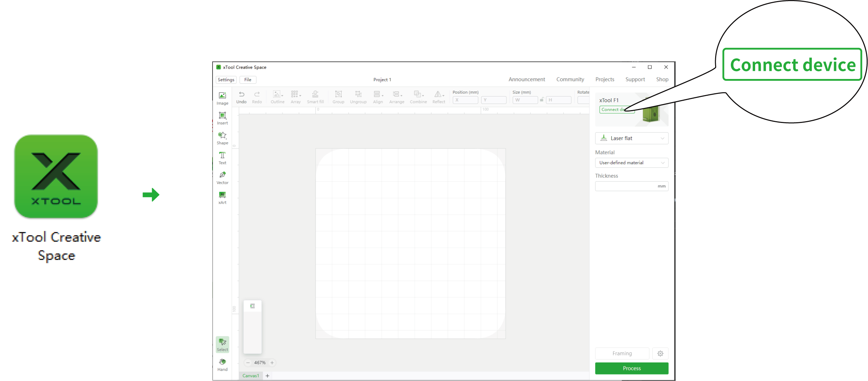
Task: Open the Reflect options
Action: 439,97
